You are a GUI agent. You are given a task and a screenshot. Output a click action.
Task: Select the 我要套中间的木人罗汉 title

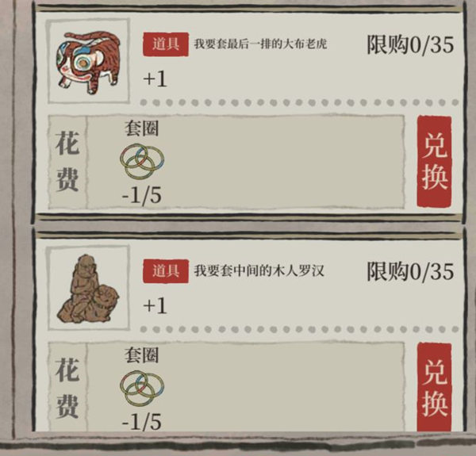259,270
